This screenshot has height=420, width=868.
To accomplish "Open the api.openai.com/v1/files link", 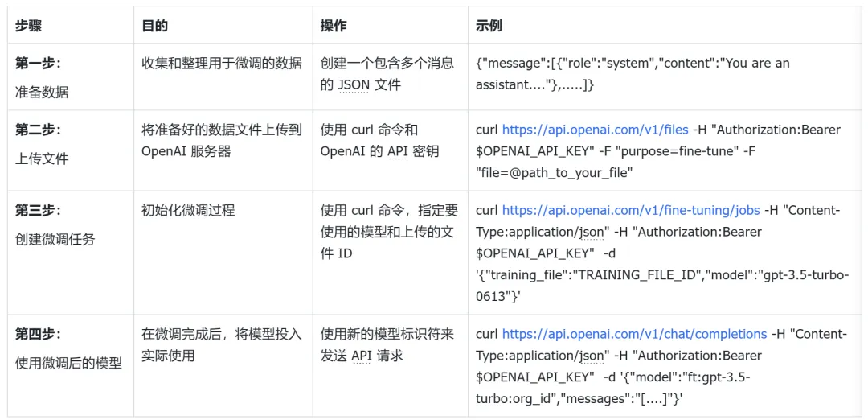I will point(596,130).
